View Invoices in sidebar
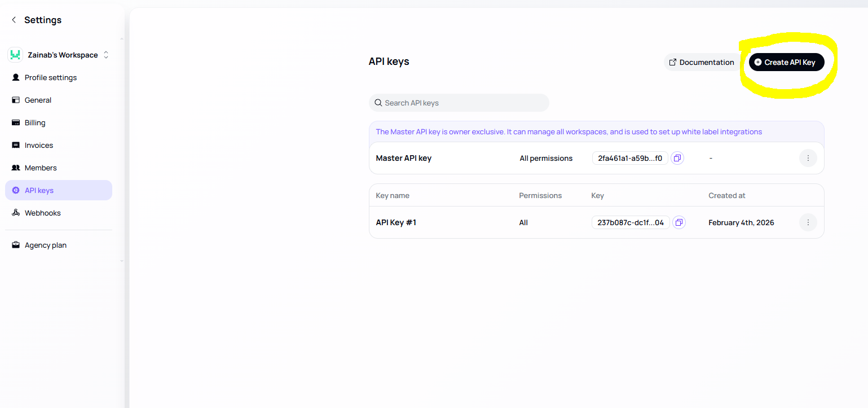Viewport: 868px width, 408px height. coord(39,145)
